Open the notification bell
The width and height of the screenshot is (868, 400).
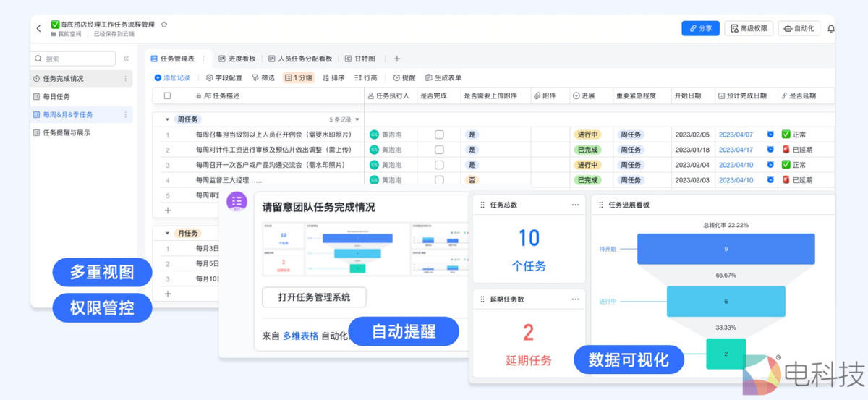coord(831,29)
